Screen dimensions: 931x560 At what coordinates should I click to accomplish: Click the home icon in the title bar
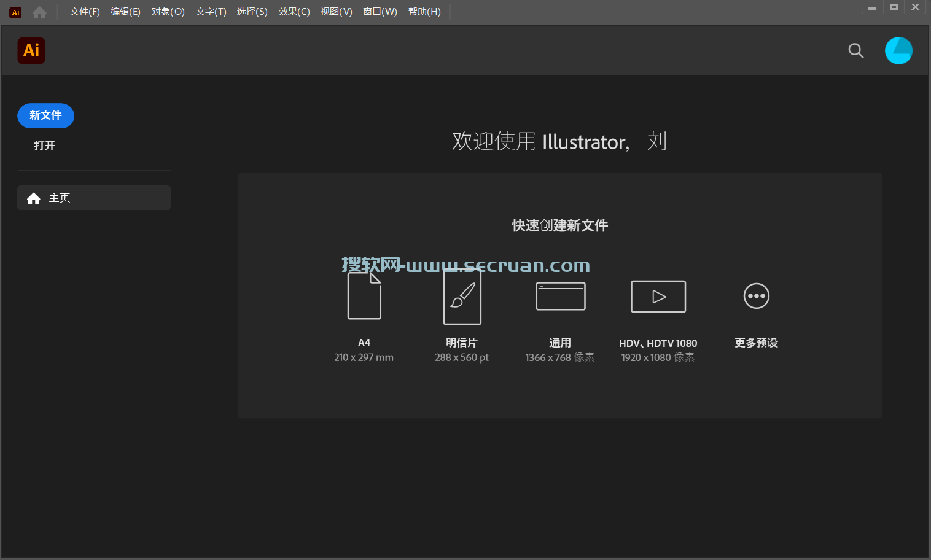[x=39, y=12]
